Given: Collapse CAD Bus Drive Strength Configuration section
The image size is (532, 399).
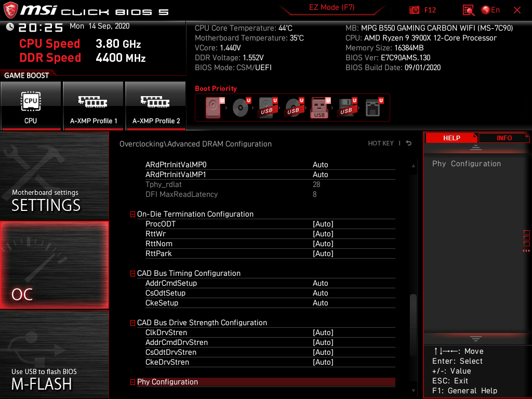Looking at the screenshot, I should [132, 323].
